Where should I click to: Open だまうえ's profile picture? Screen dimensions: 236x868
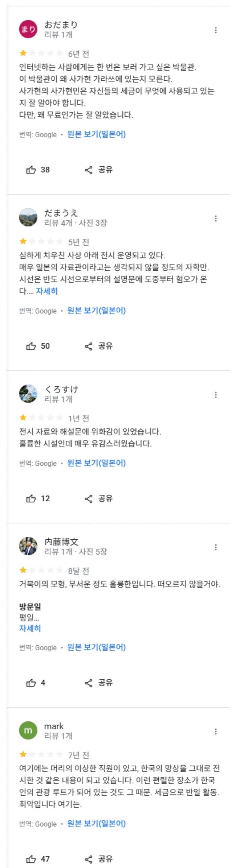click(28, 217)
